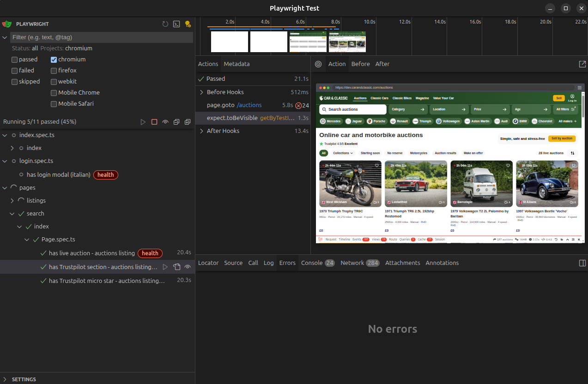Watch the selected Trustpilot section test
The image size is (588, 384).
[188, 267]
